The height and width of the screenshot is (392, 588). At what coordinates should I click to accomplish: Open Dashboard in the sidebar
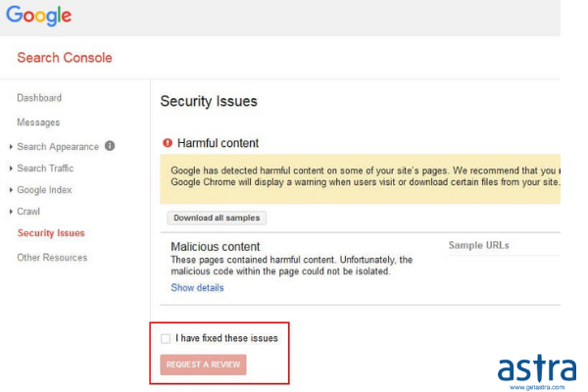(39, 98)
